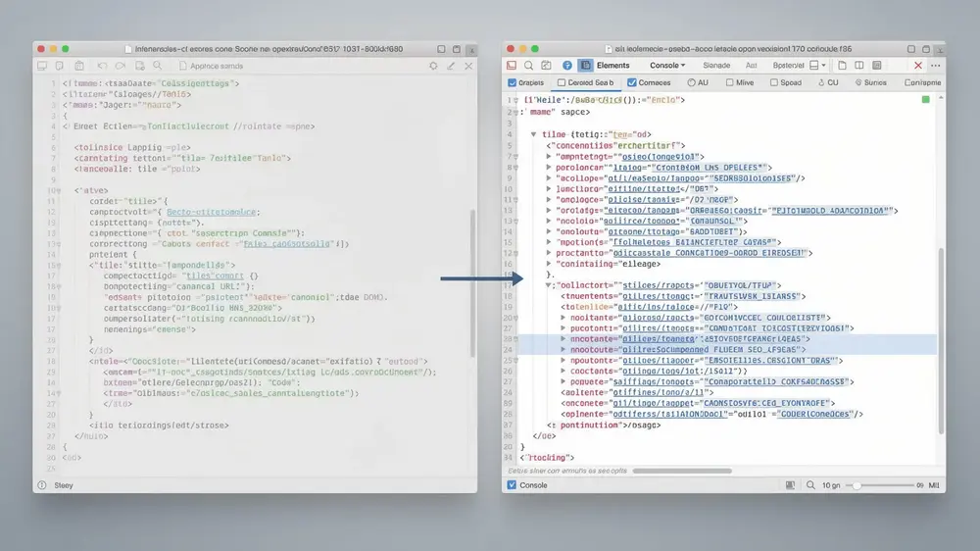Click the blank page icon in devtools toolbar

tap(842, 65)
